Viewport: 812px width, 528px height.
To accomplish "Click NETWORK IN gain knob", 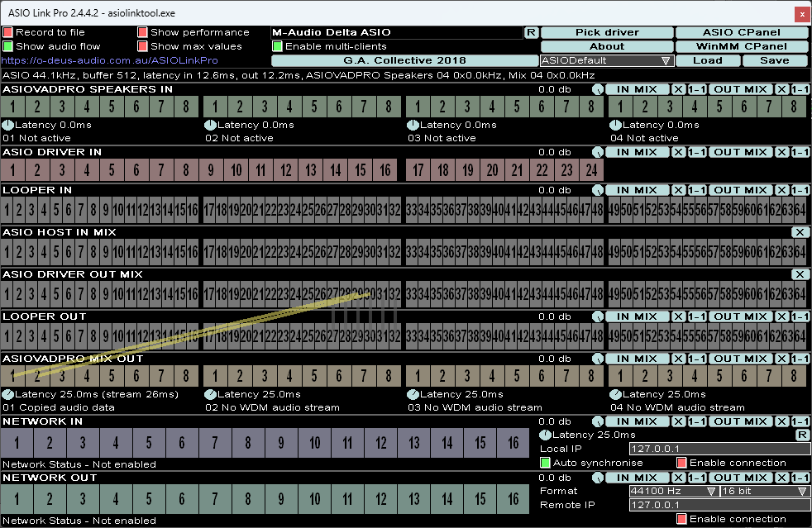I will click(x=598, y=421).
